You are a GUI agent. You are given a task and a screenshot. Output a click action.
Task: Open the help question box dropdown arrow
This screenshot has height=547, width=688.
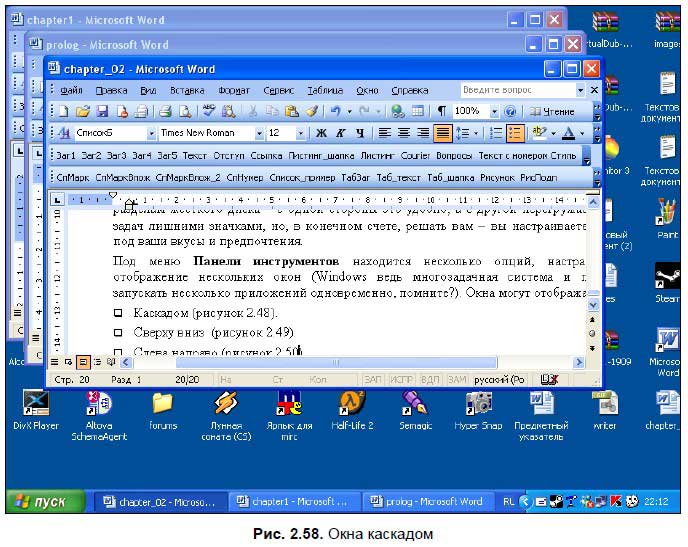tap(580, 90)
